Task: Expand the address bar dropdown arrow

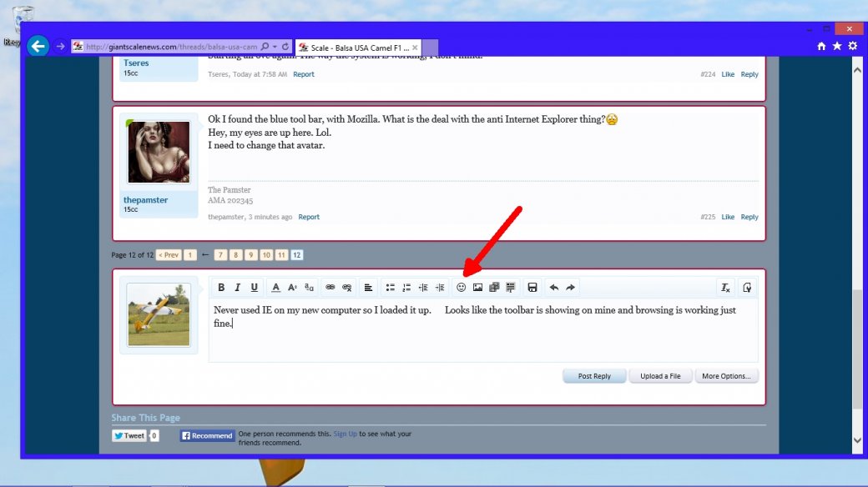Action: coord(275,47)
